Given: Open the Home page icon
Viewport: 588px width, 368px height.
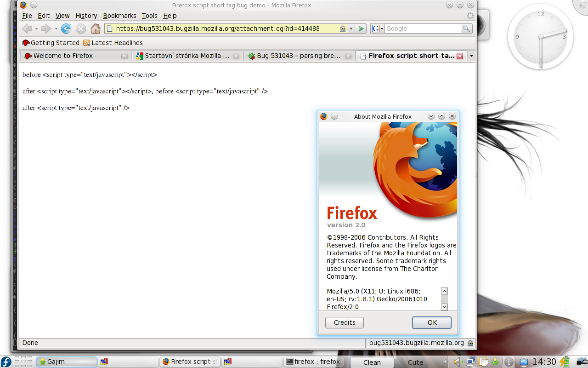Looking at the screenshot, I should (96, 29).
